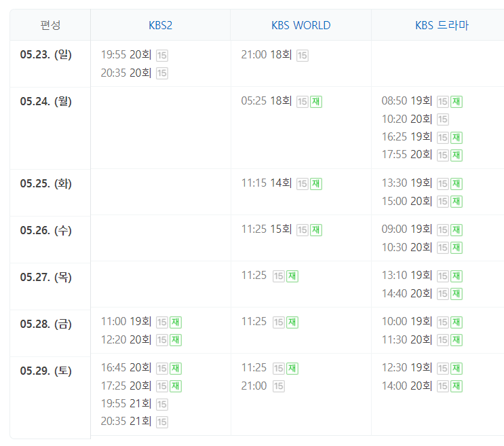The image size is (504, 446).
Task: Select the 05.28. (금) date row label
Action: (46, 324)
